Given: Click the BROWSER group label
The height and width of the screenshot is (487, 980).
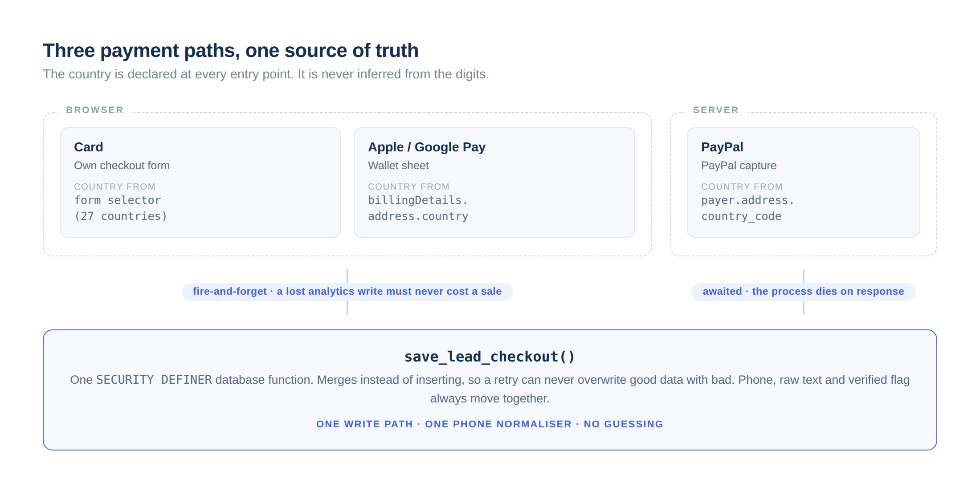Looking at the screenshot, I should pyautogui.click(x=94, y=110).
